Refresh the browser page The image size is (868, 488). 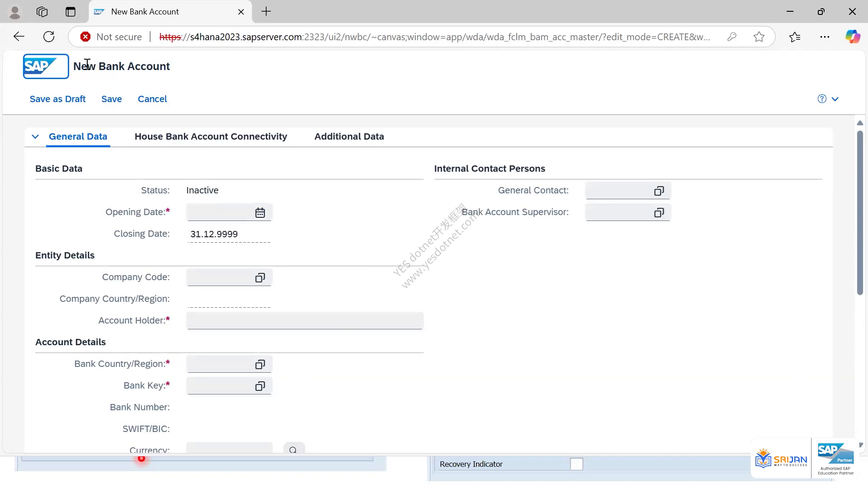(49, 37)
